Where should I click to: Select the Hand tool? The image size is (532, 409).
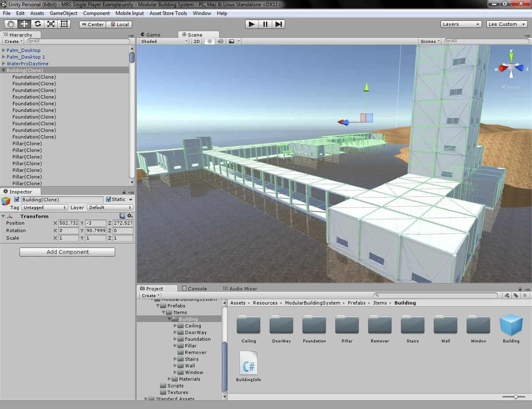tap(11, 24)
